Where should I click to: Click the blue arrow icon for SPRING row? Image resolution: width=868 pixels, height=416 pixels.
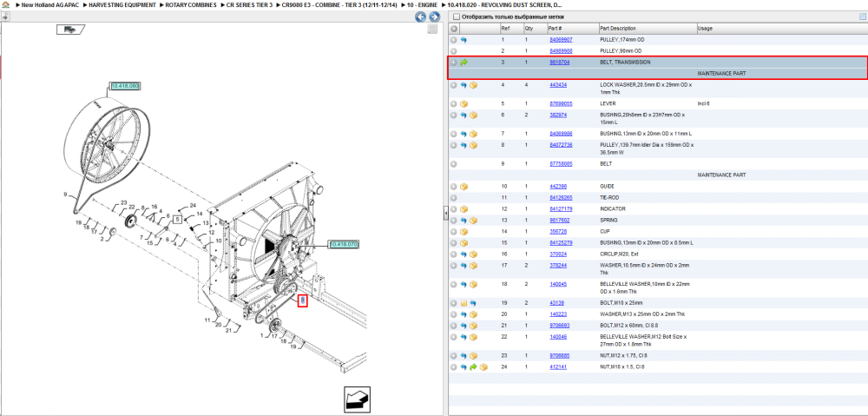(x=464, y=221)
